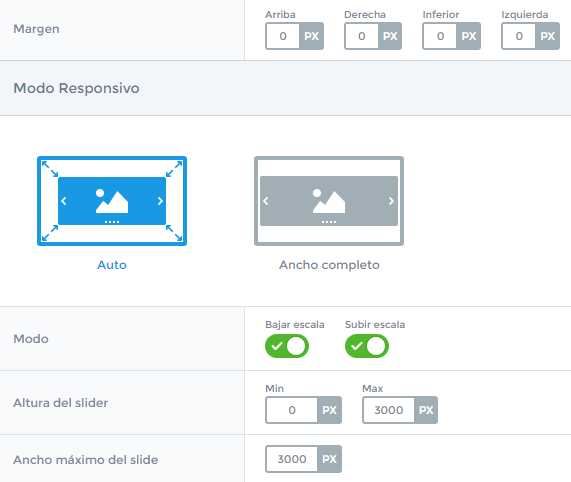Click the Izquierda margin input field
The width and height of the screenshot is (571, 482).
pos(519,36)
